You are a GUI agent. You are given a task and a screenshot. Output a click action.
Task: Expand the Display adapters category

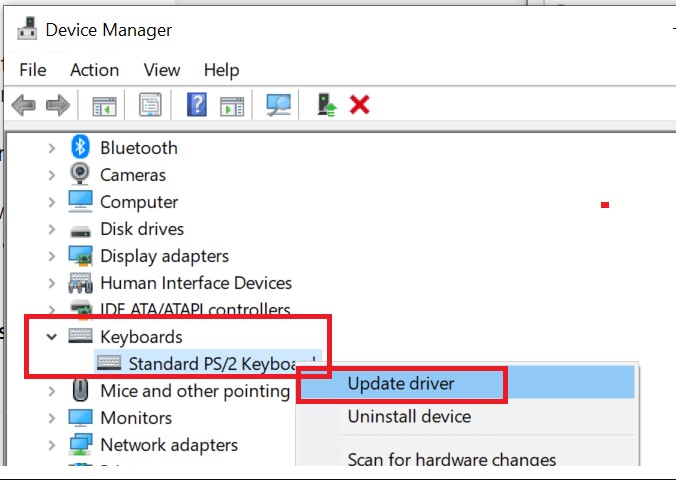pyautogui.click(x=52, y=256)
